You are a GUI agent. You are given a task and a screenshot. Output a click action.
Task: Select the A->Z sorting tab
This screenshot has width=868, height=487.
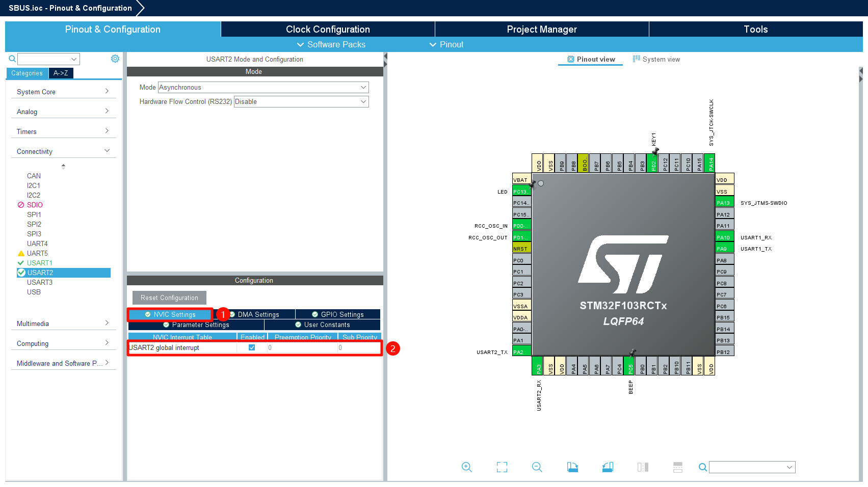(x=61, y=73)
